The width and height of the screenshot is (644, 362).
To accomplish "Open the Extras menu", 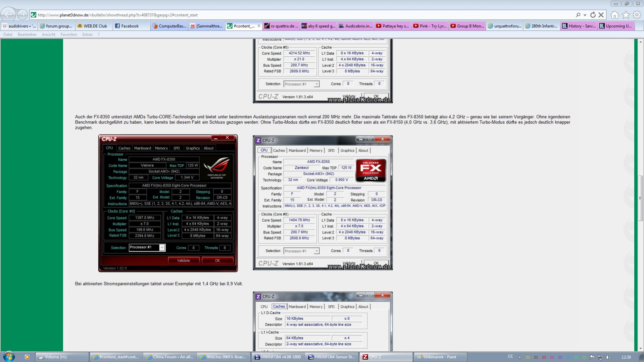I will pos(87,35).
